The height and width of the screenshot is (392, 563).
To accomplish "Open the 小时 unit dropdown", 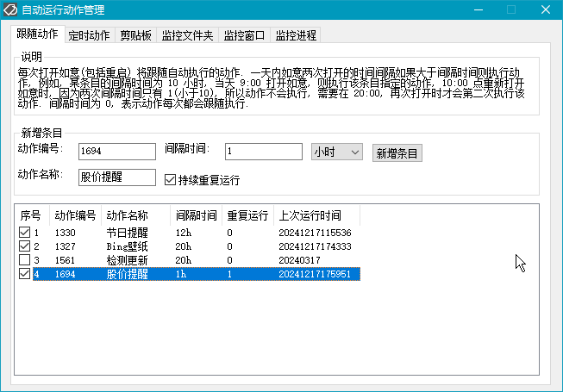I will (x=337, y=152).
